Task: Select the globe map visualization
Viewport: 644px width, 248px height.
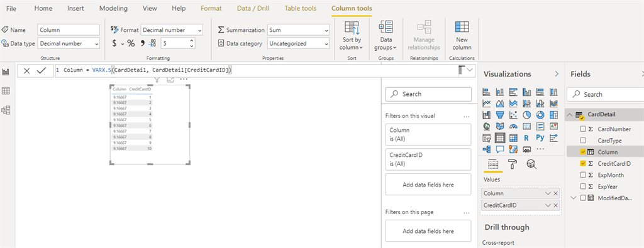Action: pyautogui.click(x=487, y=126)
